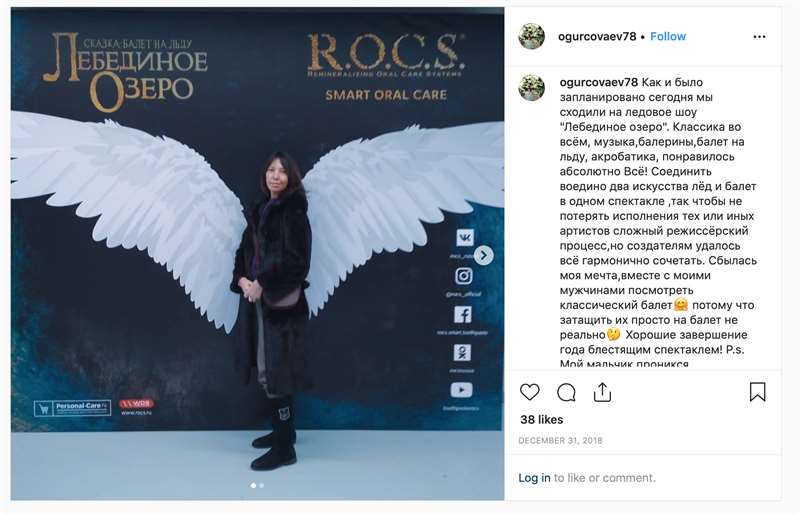Image resolution: width=800 pixels, height=514 pixels.
Task: Select the first carousel dot indicator
Action: pyautogui.click(x=254, y=485)
